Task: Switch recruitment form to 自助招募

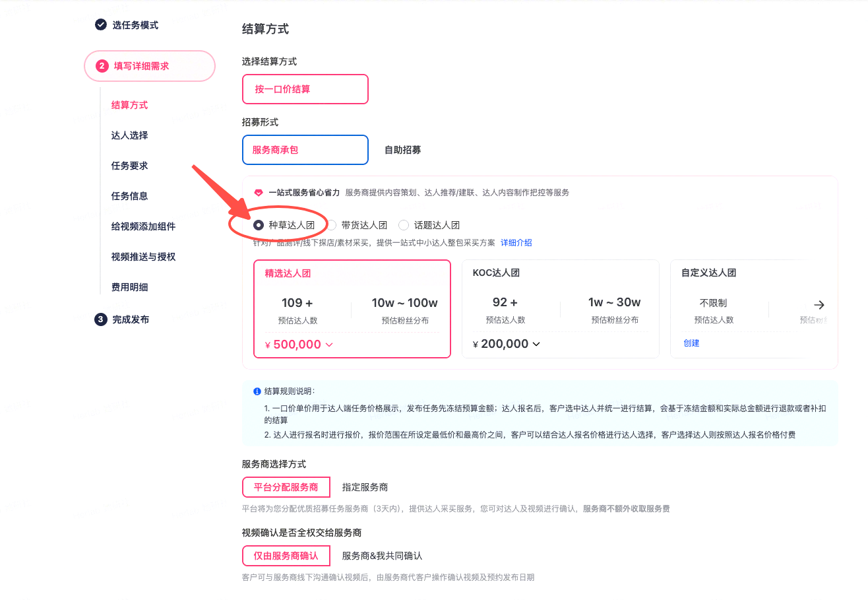Action: coord(402,150)
